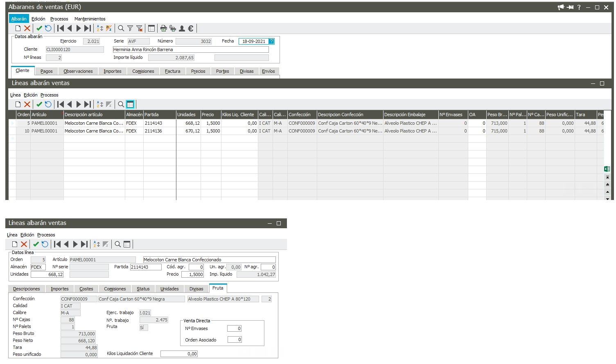Click the red X delete icon in main toolbar
Screen dimensions: 616x364
[x=27, y=28]
